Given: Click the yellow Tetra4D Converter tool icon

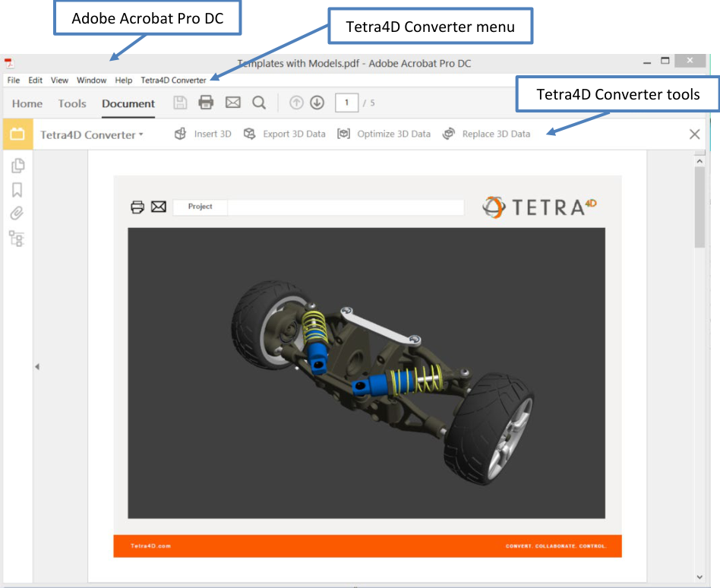Looking at the screenshot, I should [17, 134].
